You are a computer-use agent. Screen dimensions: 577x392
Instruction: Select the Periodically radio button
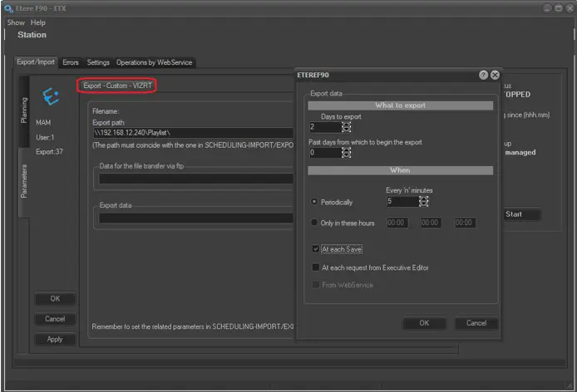click(313, 202)
